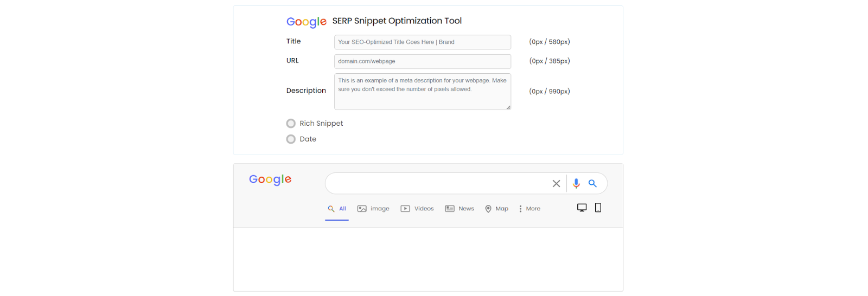Switch to mobile preview icon
The width and height of the screenshot is (868, 296).
coord(598,208)
